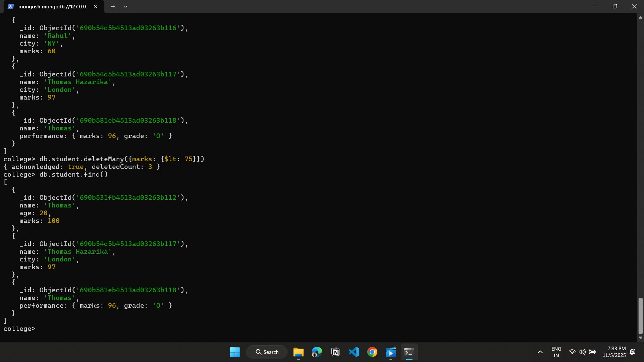The height and width of the screenshot is (362, 644).
Task: Open the Wi-Fi network settings flyout
Action: [x=572, y=352]
